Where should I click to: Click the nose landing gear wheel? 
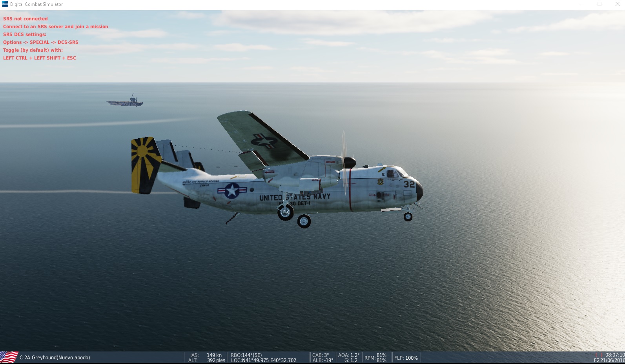point(408,217)
